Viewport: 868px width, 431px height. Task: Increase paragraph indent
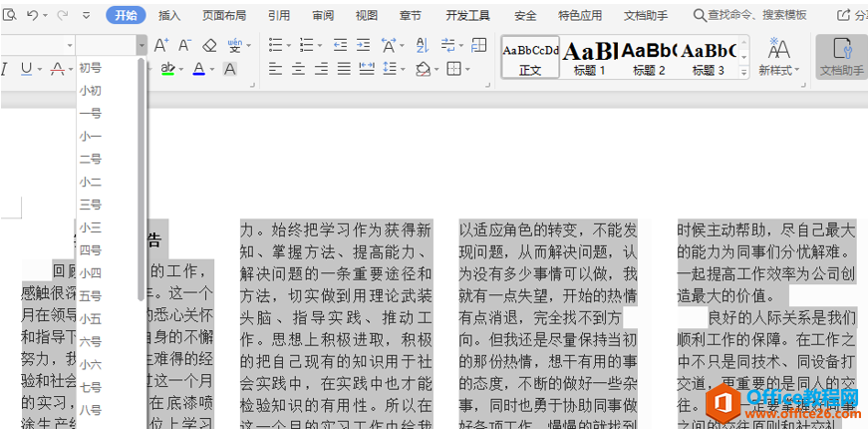pos(363,45)
